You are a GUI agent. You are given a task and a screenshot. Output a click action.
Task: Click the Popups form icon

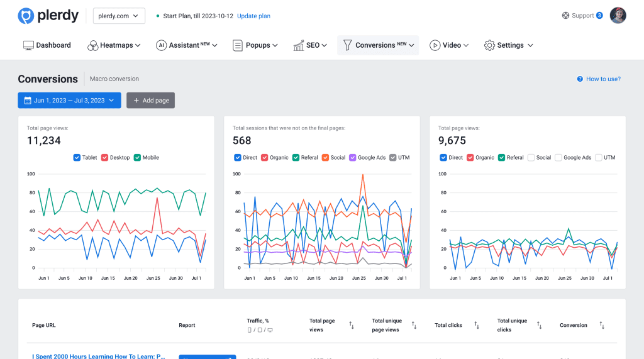pyautogui.click(x=238, y=45)
